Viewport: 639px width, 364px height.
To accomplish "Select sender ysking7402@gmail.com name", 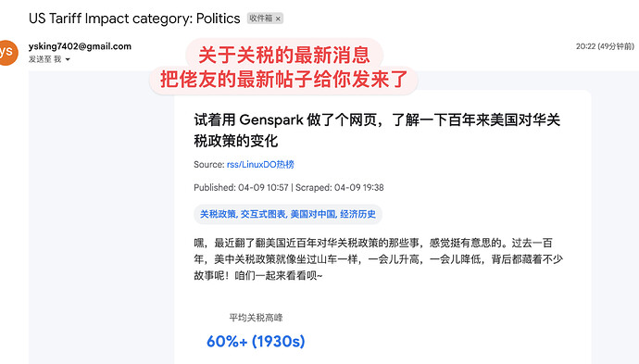I will (80, 46).
